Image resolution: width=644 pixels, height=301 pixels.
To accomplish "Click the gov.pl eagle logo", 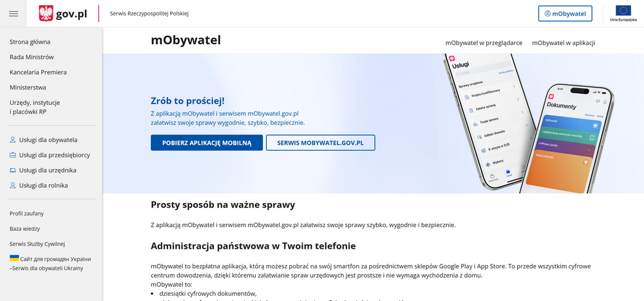I will coord(46,14).
